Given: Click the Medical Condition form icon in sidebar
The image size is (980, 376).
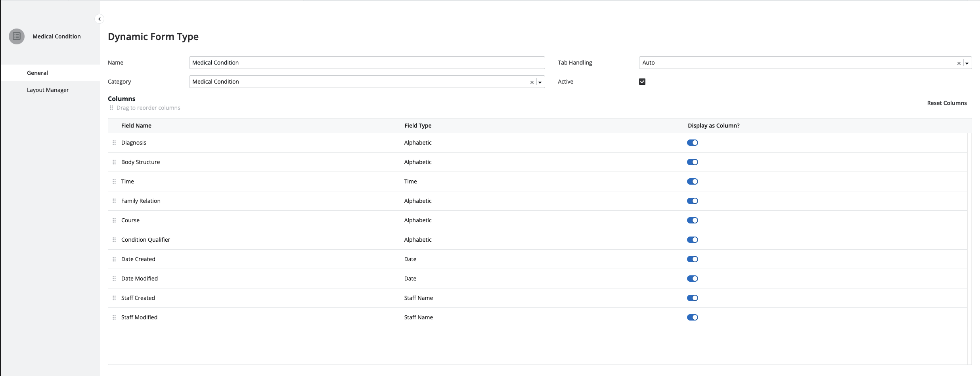Looking at the screenshot, I should [17, 36].
